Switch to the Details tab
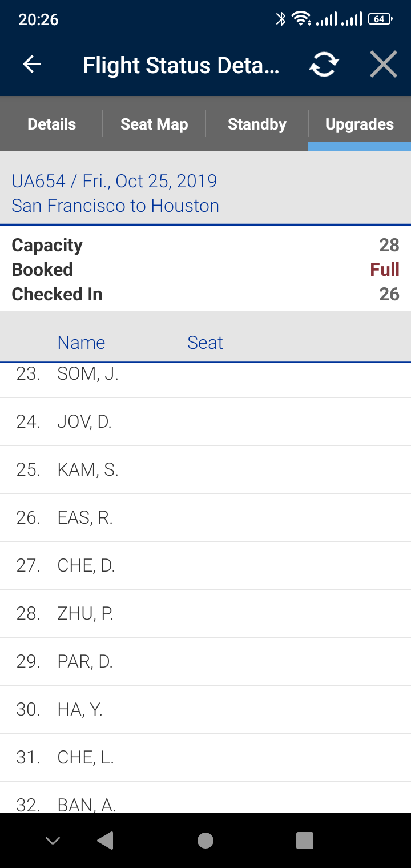 point(52,124)
